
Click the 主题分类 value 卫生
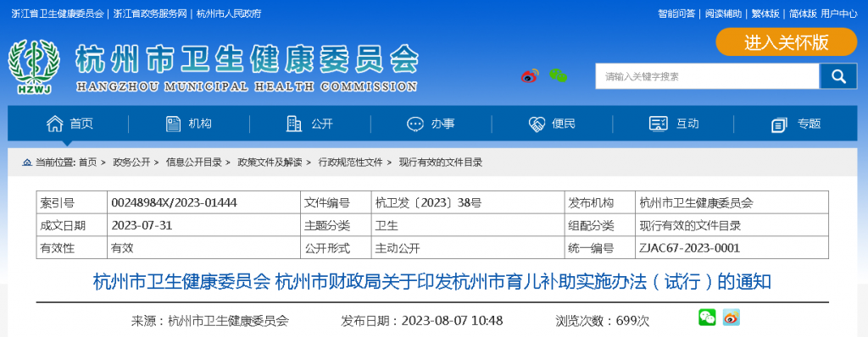[x=387, y=226]
